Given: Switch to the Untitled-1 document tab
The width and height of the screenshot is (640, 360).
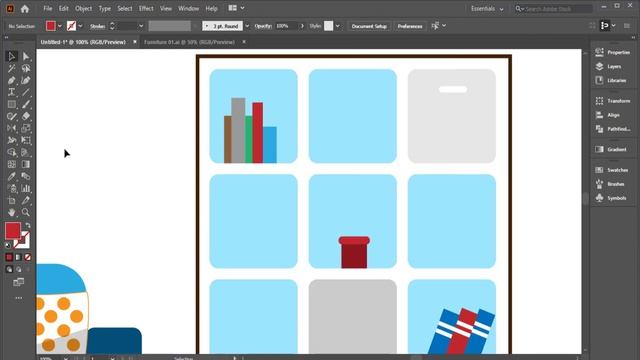Looking at the screenshot, I should point(83,42).
